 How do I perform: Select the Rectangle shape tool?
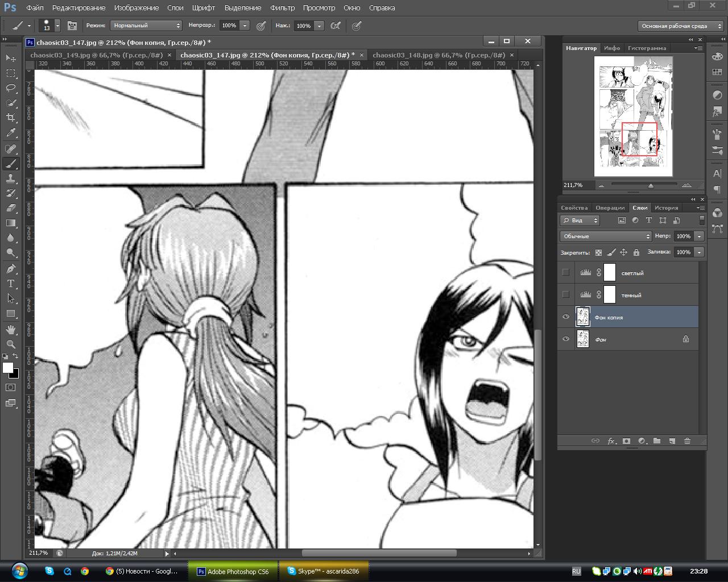coord(11,313)
